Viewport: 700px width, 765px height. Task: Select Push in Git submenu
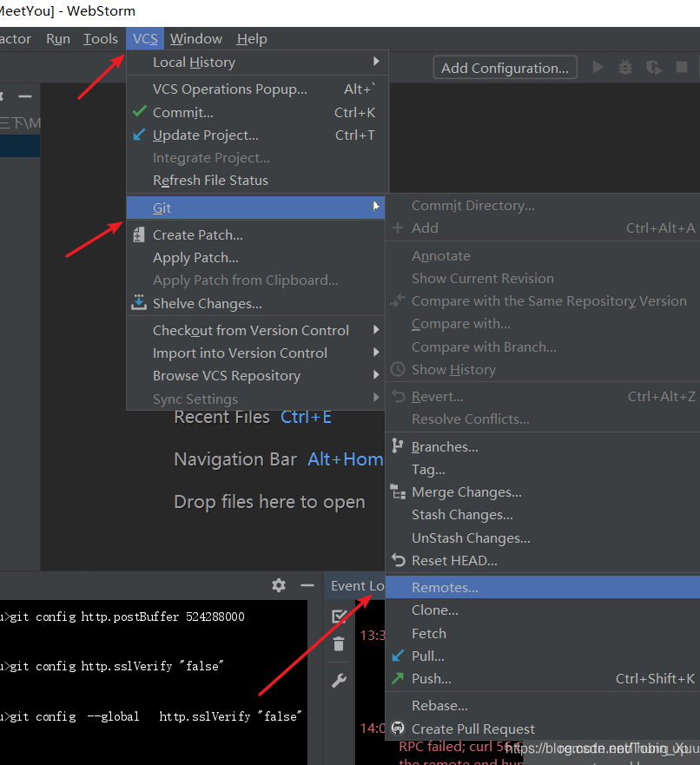543,679
